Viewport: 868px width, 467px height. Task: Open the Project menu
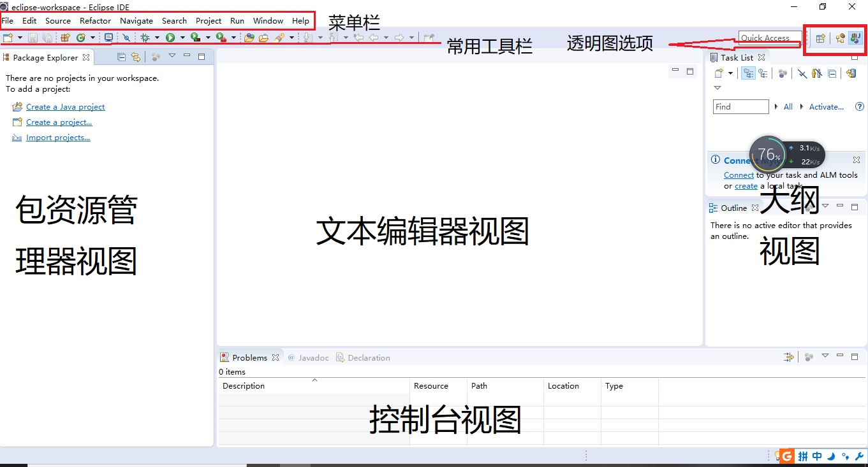(x=209, y=20)
